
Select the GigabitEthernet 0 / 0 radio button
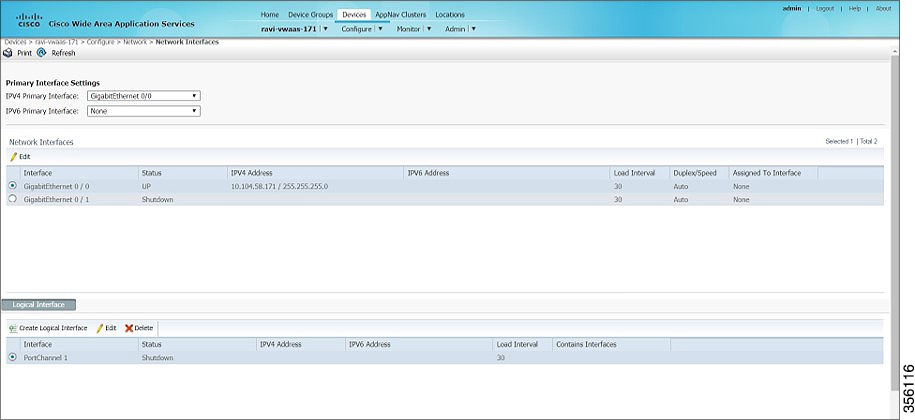pos(13,186)
